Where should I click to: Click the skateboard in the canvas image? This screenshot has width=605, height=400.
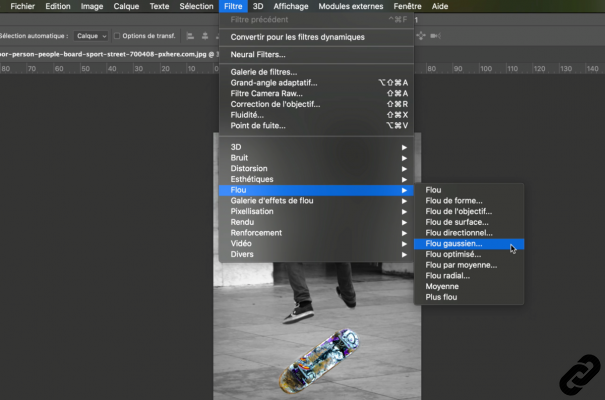[319, 361]
